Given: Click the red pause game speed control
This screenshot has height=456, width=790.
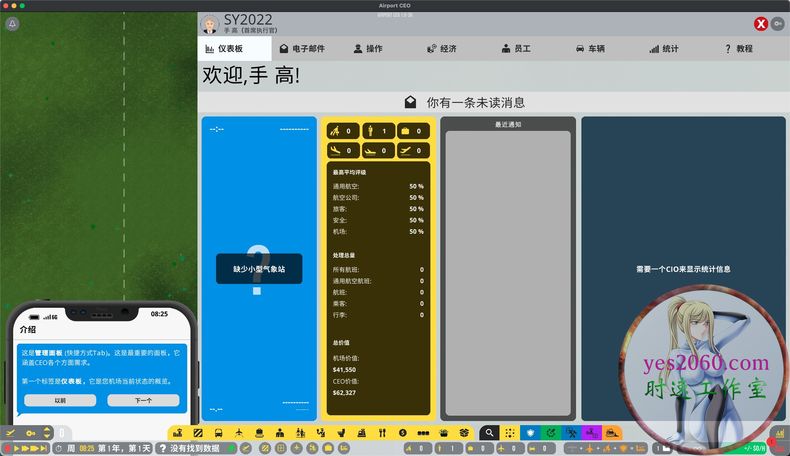Looking at the screenshot, I should point(10,448).
